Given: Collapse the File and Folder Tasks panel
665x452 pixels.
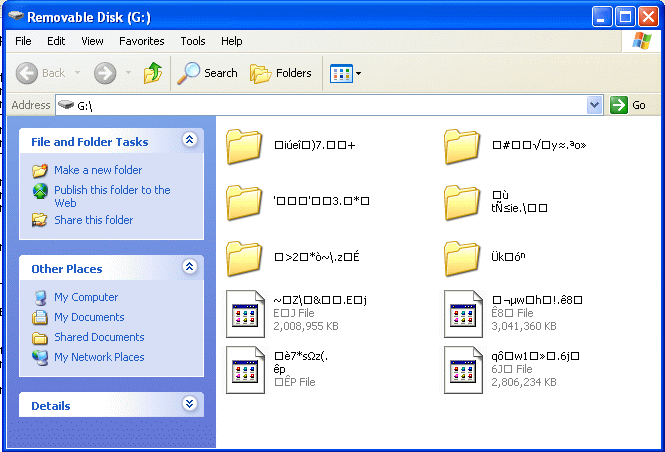Looking at the screenshot, I should (189, 142).
